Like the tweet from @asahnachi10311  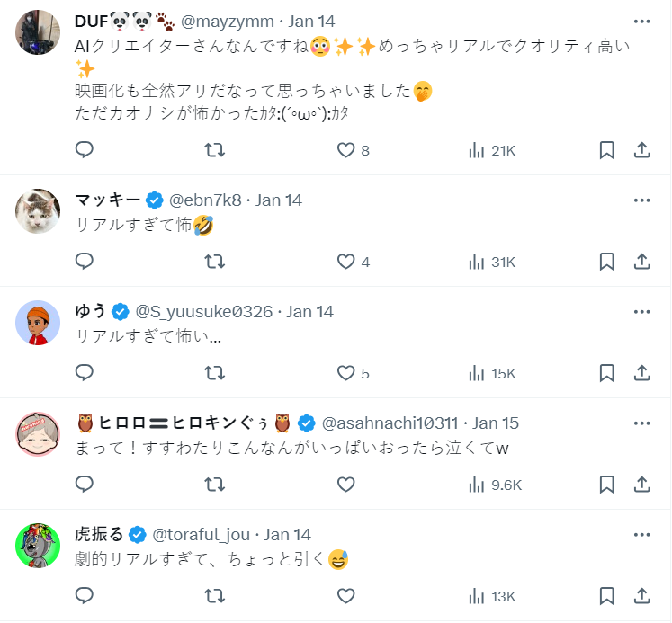tap(346, 485)
